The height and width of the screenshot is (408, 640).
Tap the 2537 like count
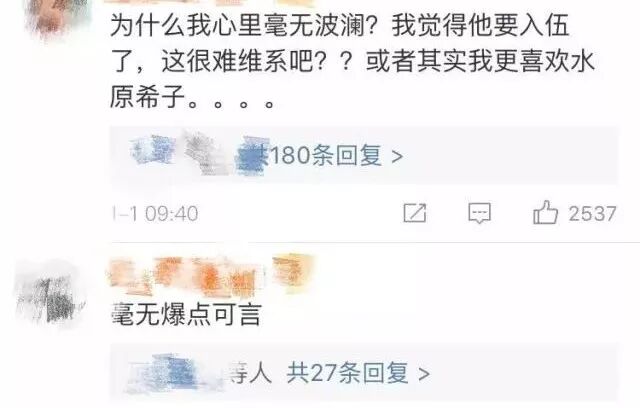point(593,213)
